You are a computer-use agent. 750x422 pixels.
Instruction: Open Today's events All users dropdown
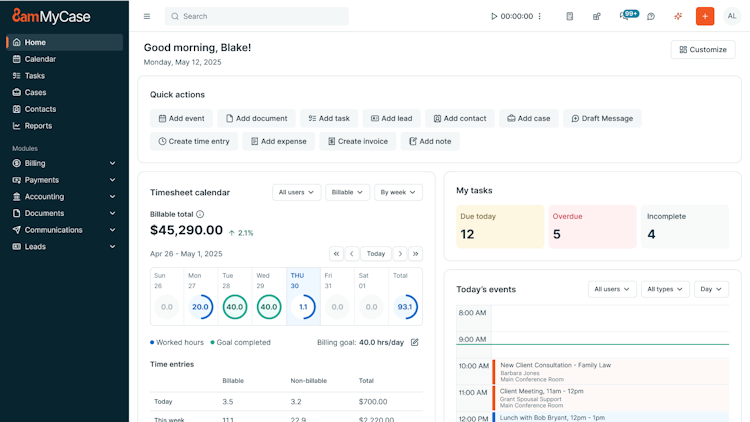612,289
